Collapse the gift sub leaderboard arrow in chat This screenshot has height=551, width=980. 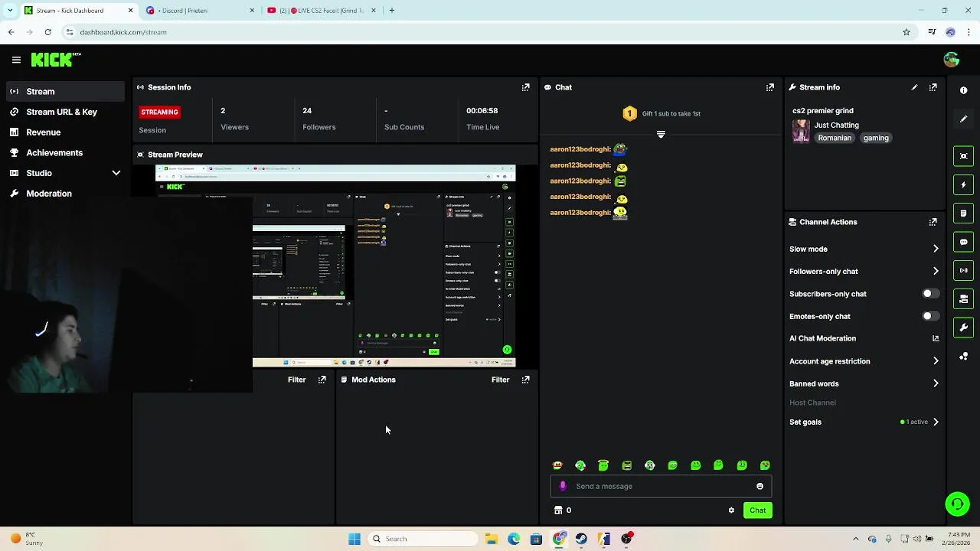[x=661, y=135]
